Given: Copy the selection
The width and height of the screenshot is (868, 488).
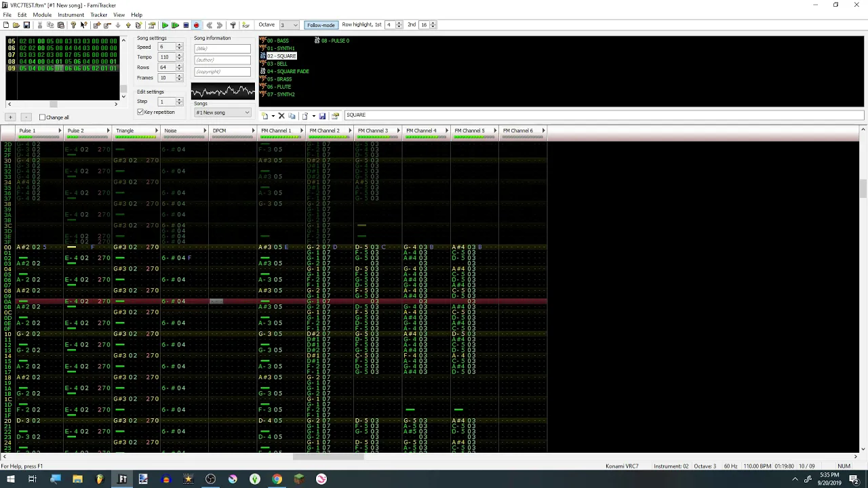Looking at the screenshot, I should click(50, 25).
